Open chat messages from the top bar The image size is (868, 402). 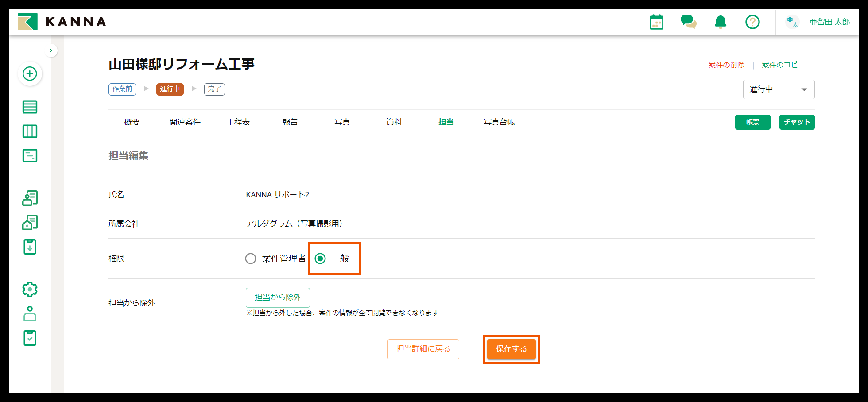(688, 22)
